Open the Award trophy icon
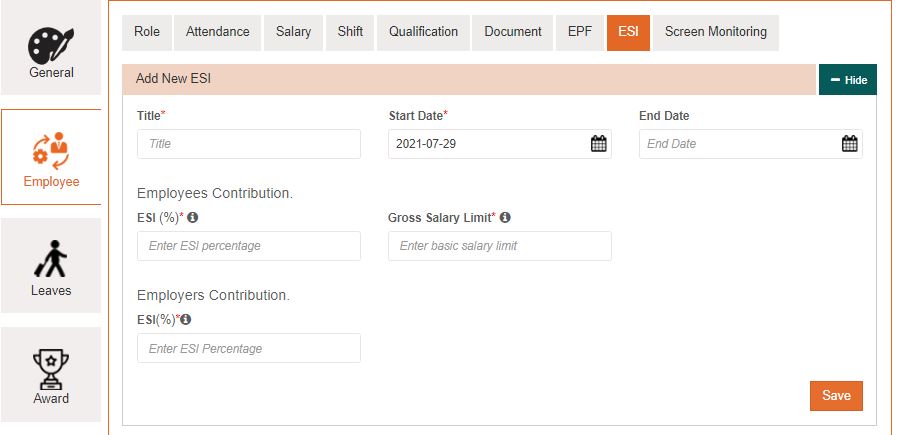This screenshot has height=435, width=903. tap(51, 368)
